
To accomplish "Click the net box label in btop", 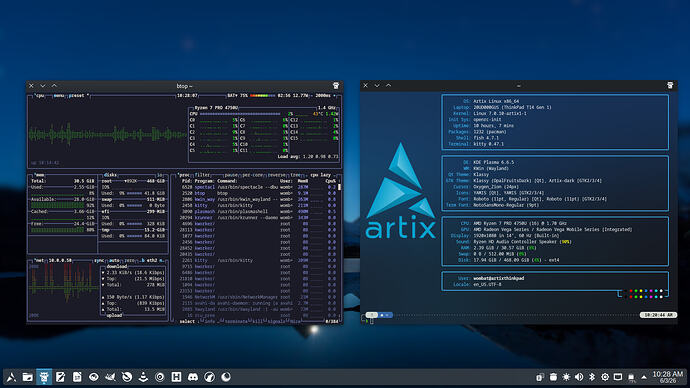I will tap(40, 260).
